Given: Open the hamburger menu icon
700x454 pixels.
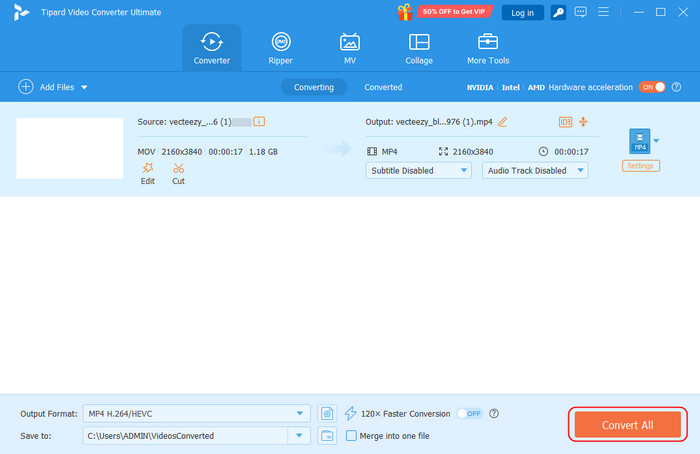Looking at the screenshot, I should click(603, 12).
